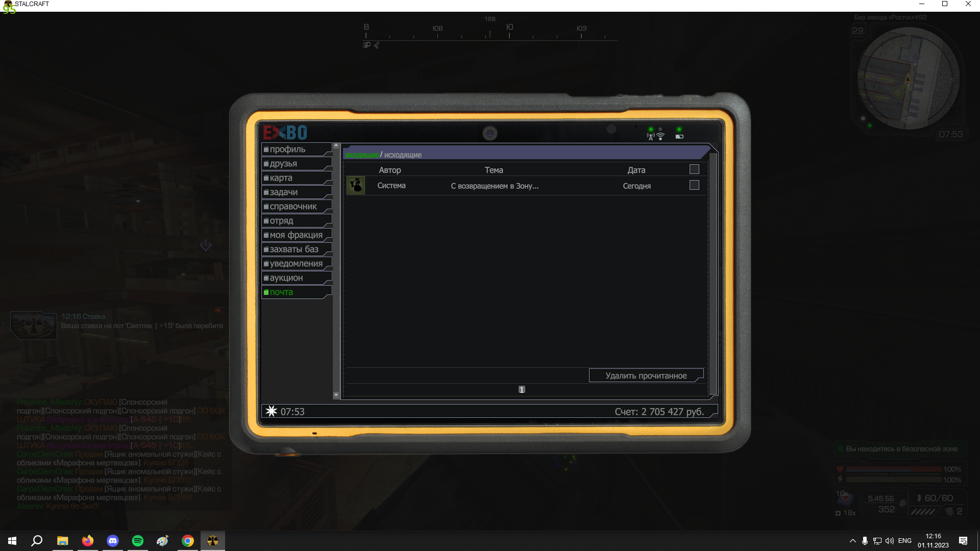Screen dimensions: 980x551
Task: Open Windows Start menu
Action: [12, 541]
